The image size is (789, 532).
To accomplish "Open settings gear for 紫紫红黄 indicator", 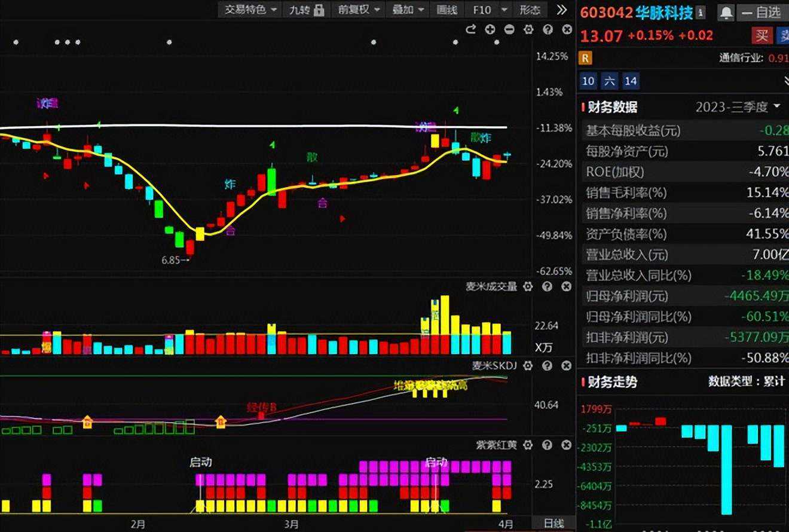I will tap(527, 445).
